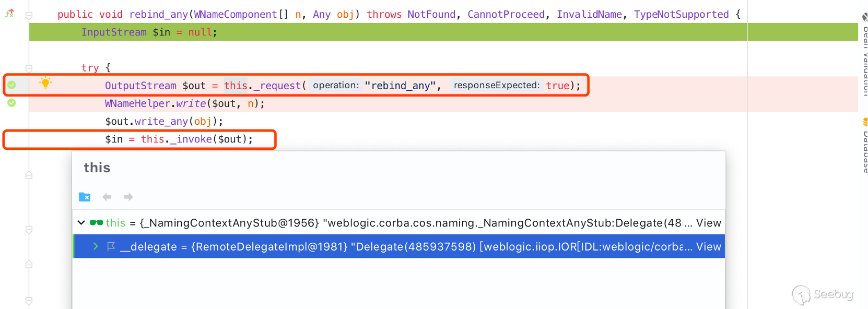Click the _invoke method call
The width and height of the screenshot is (868, 309).
point(191,139)
